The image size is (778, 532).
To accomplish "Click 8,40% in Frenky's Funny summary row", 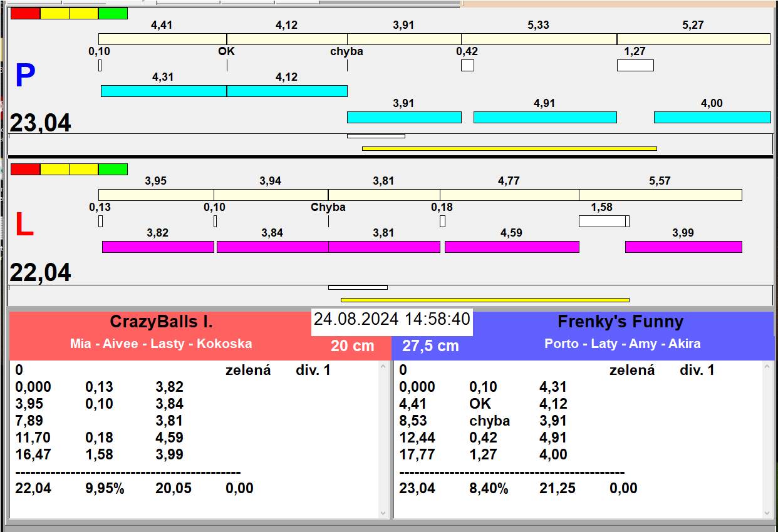I will tap(489, 488).
